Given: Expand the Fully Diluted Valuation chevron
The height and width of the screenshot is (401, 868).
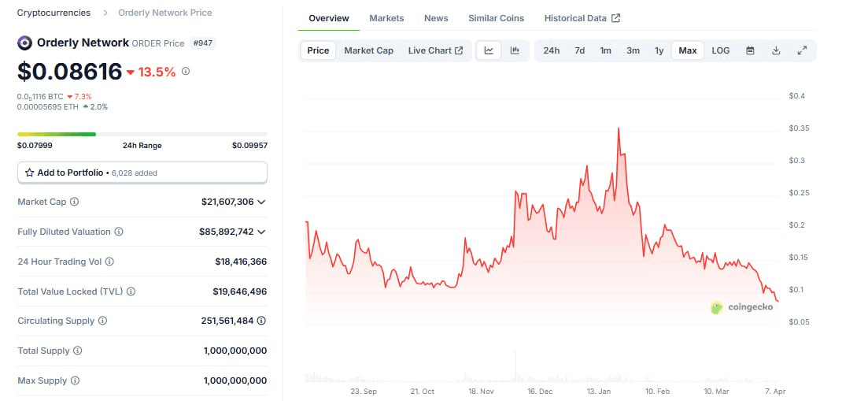Looking at the screenshot, I should click(262, 232).
